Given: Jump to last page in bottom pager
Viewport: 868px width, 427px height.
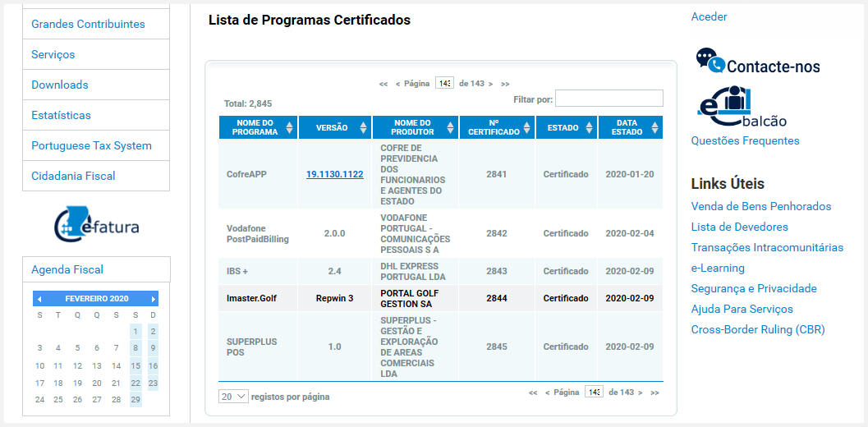Looking at the screenshot, I should coord(654,393).
